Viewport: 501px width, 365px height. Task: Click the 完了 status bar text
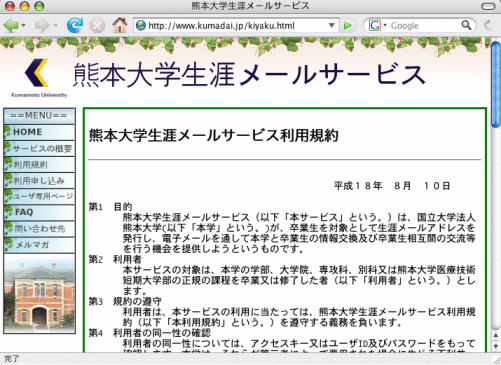click(12, 359)
